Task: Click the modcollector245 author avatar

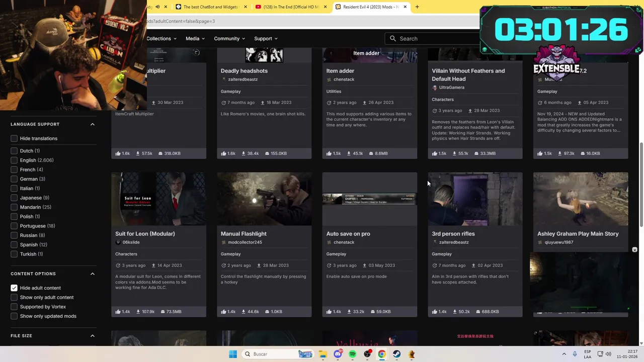Action: point(224,242)
